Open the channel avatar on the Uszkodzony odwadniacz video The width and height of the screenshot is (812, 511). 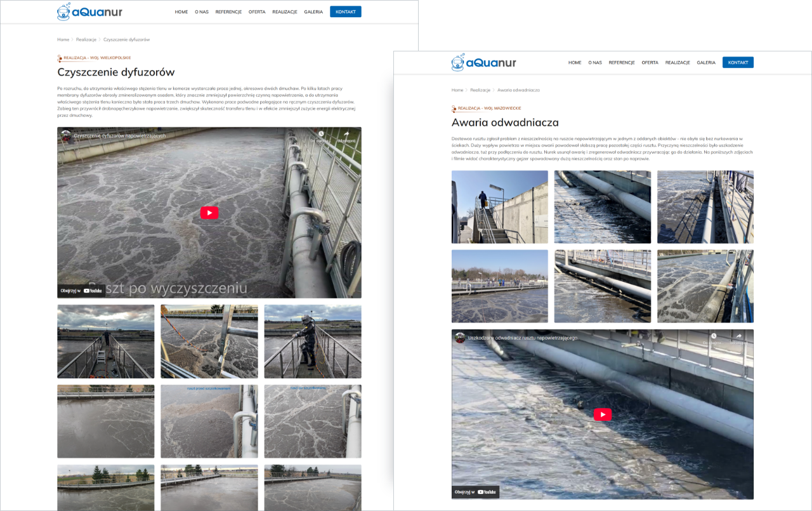tap(460, 338)
